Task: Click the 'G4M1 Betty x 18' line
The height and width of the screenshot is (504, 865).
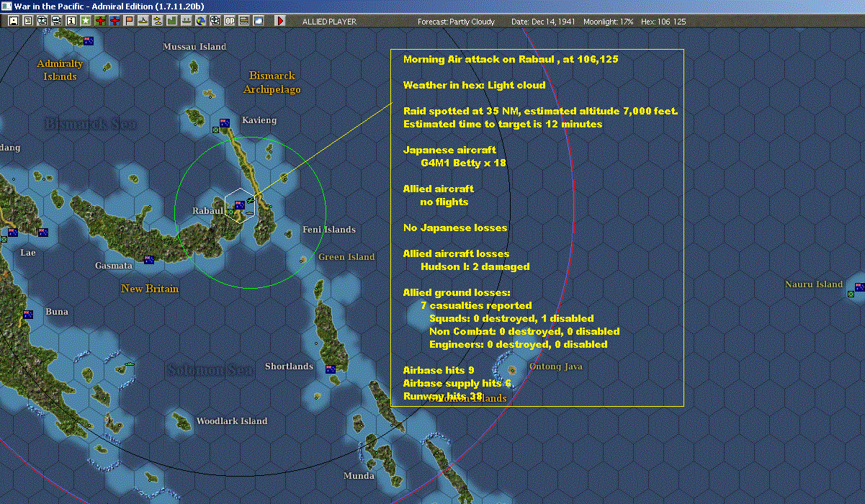Action: coord(463,163)
